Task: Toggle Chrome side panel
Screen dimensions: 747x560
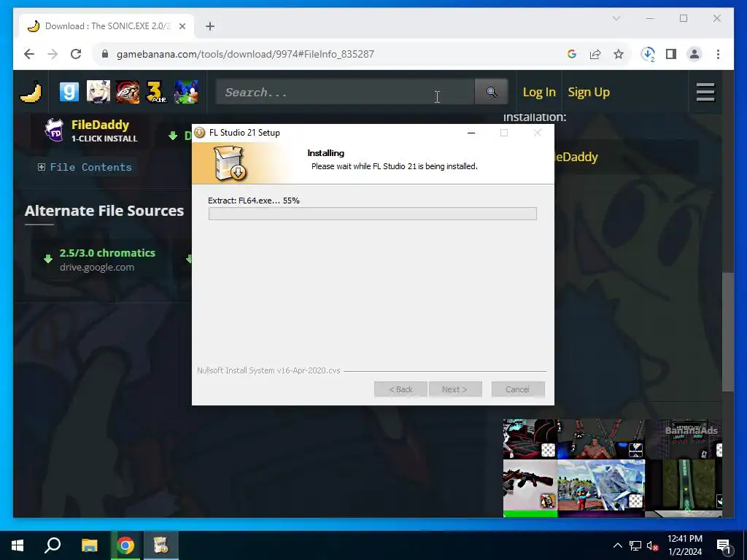Action: [x=671, y=54]
